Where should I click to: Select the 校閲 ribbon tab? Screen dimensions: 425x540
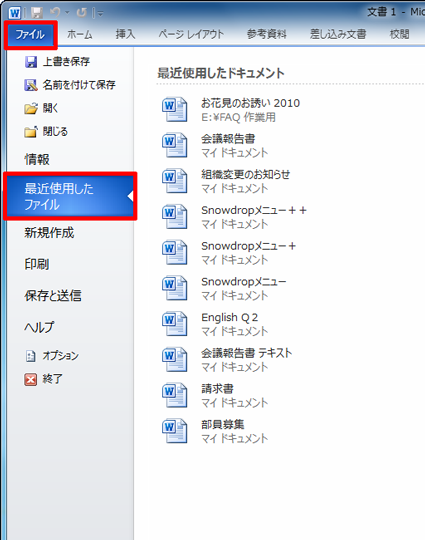coord(399,34)
